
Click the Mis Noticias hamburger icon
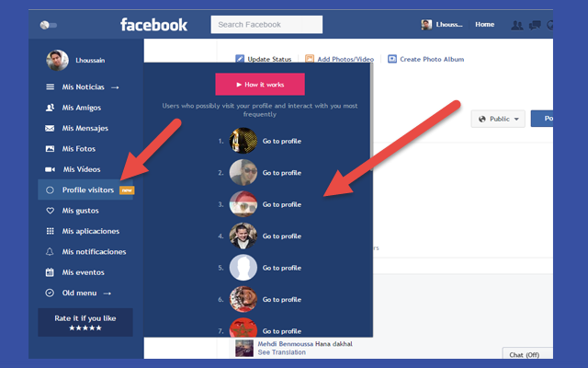point(50,87)
